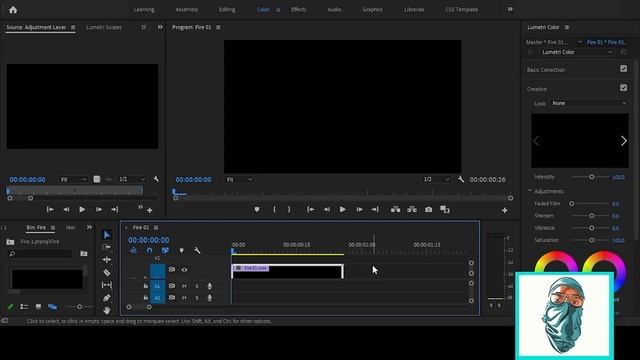Screen dimensions: 640x360
Task: Export frame with the camera icon
Action: 429,209
